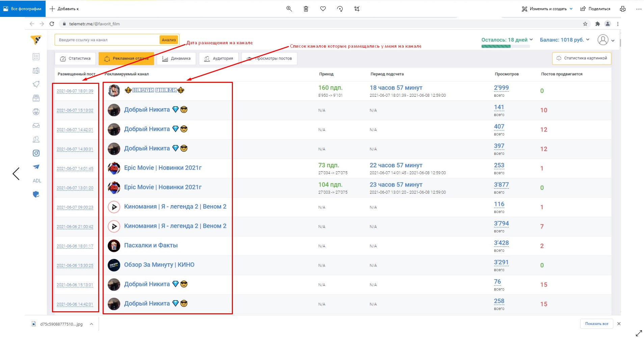This screenshot has width=644, height=338.
Task: Open the storefront icon in Telemetr sidebar
Action: (x=36, y=98)
